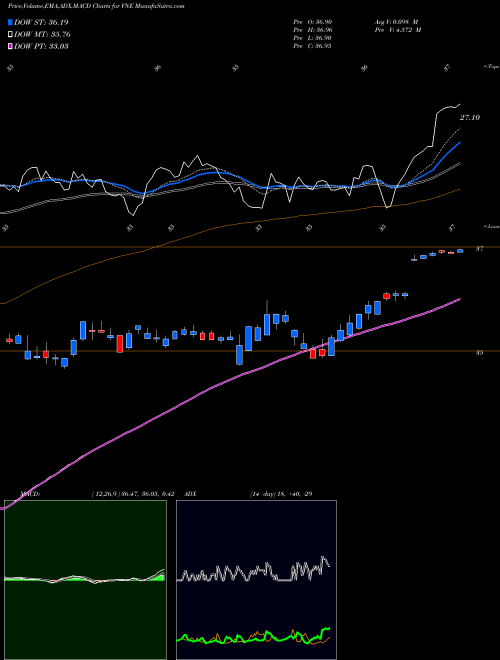Click the chart title for VNE MunafaSutra.com
This screenshot has height=660, width=500.
tap(96, 6)
